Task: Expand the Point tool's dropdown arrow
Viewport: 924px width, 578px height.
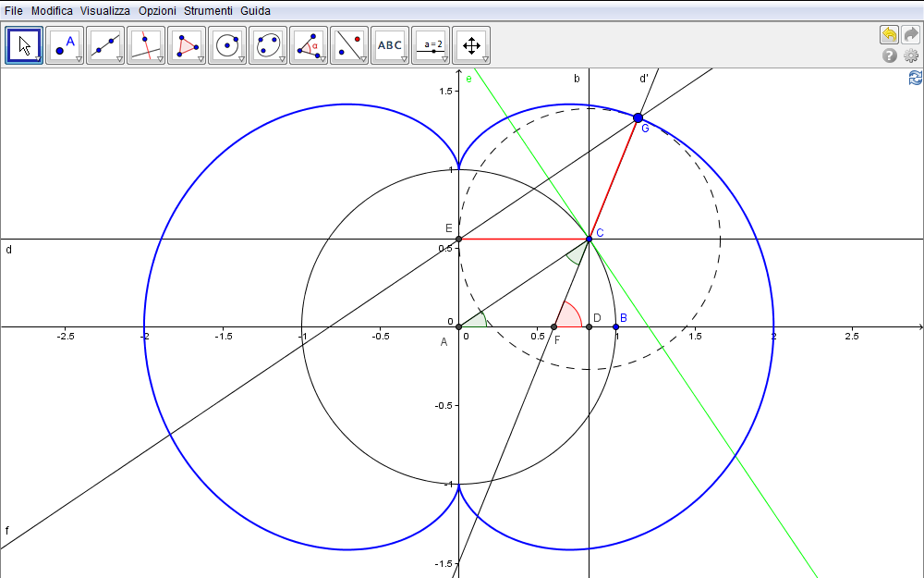Action: tap(79, 59)
